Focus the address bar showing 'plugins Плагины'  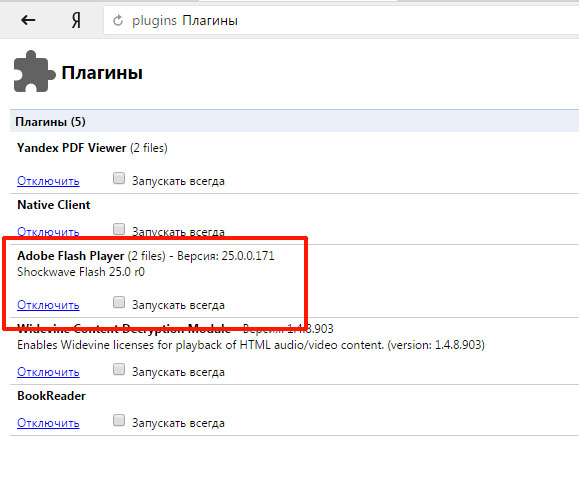tap(341, 21)
